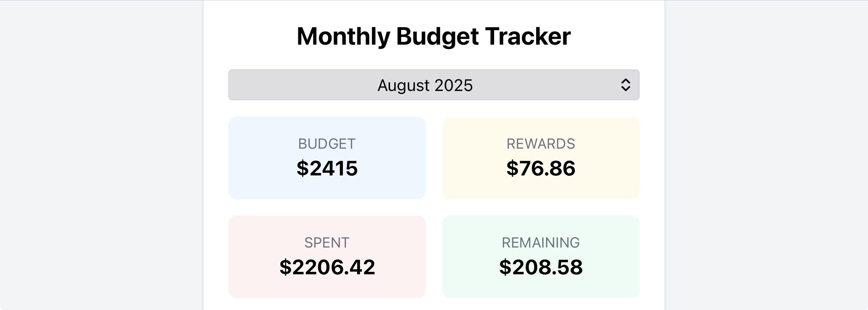
Task: Click the REMAINING card label
Action: 541,243
